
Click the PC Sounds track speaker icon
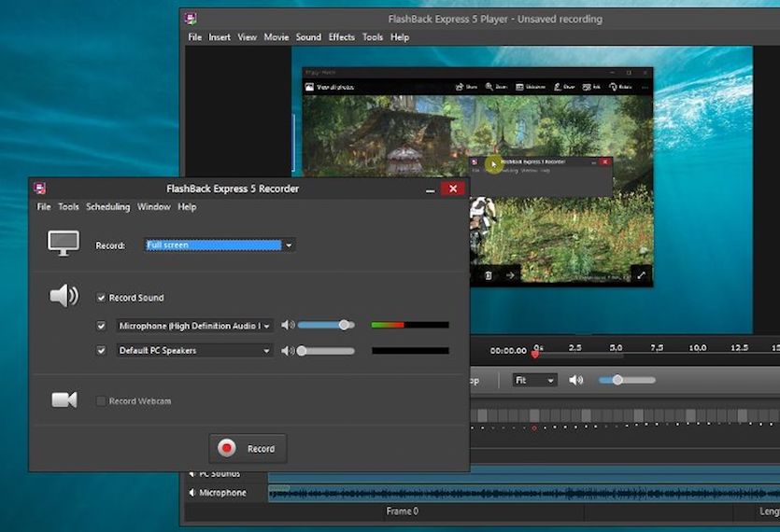(x=192, y=473)
